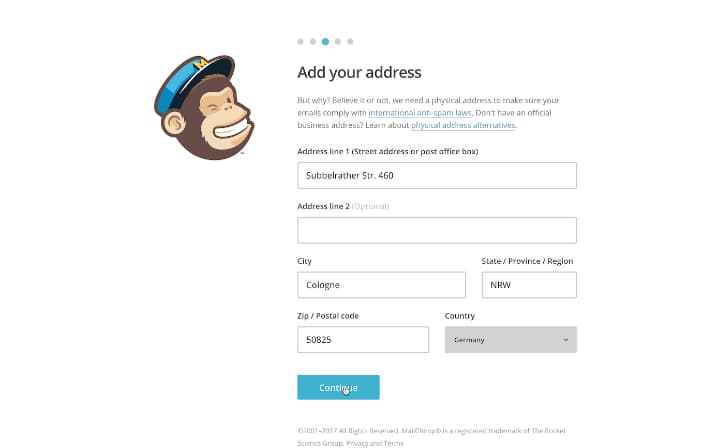Click the Mailchimp Freddie monkey logo
Viewport: 716px width, 448px height.
(204, 108)
